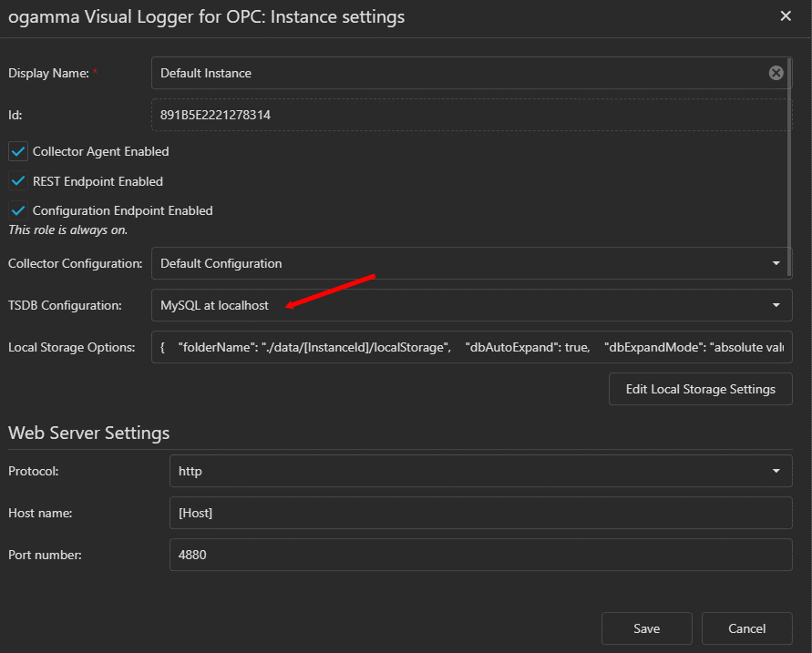Select the Id text field
The image size is (812, 653).
469,116
